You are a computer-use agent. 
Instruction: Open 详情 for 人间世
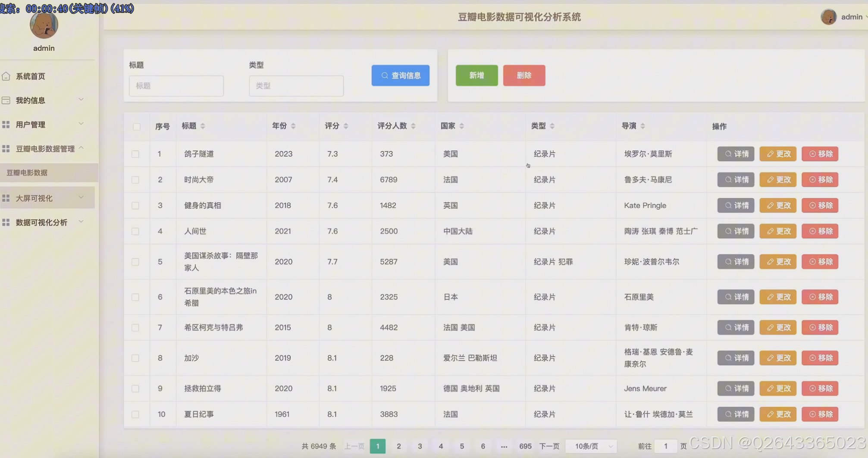pos(736,232)
